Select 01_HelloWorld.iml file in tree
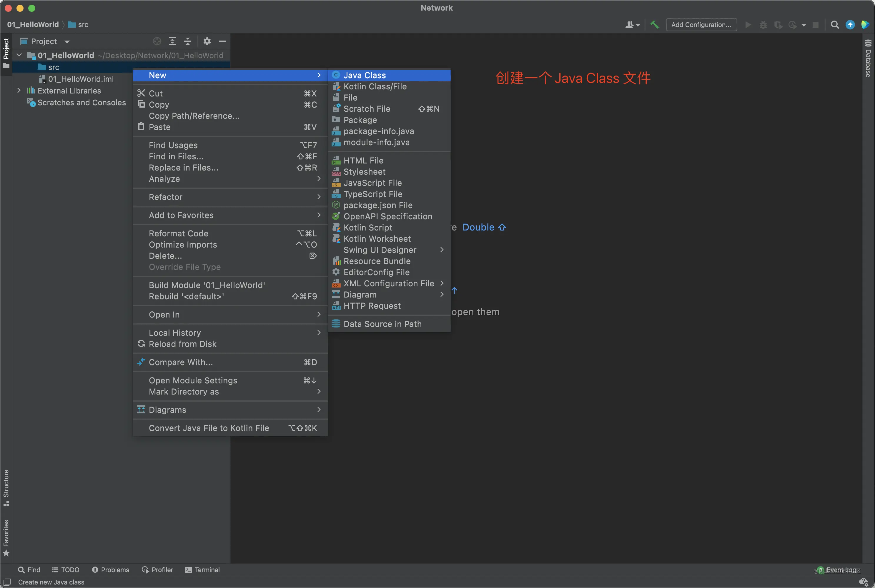Viewport: 875px width, 588px height. click(76, 79)
